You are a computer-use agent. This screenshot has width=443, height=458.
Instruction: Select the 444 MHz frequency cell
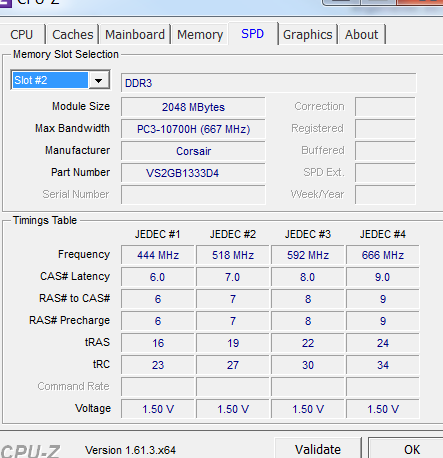[158, 255]
